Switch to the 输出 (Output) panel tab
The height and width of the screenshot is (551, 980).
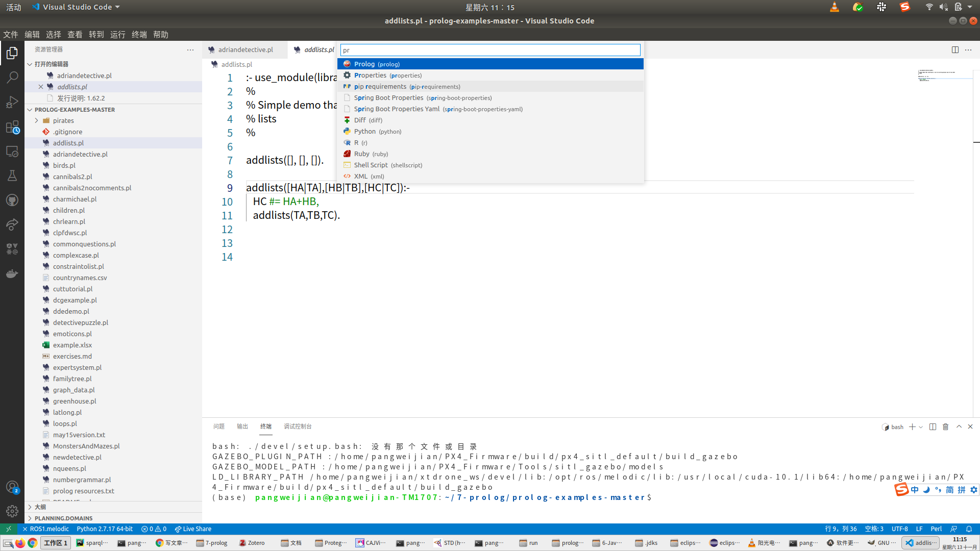pos(242,426)
